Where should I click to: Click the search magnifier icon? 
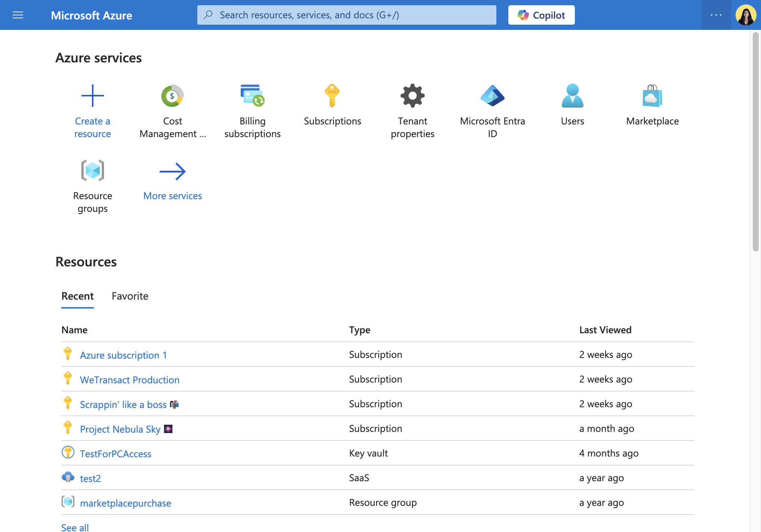coord(208,15)
